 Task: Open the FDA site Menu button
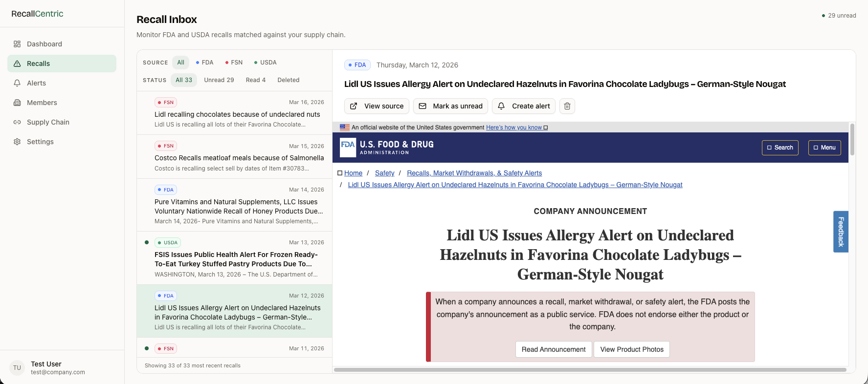[824, 148]
